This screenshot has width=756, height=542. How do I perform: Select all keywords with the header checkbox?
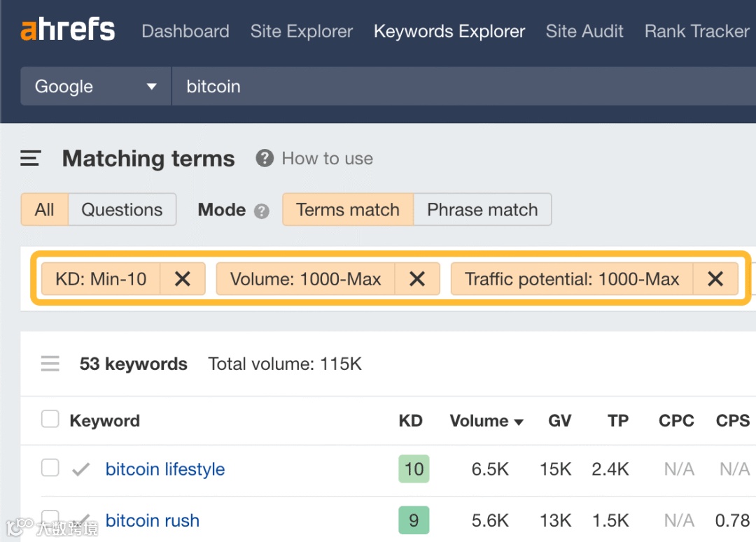50,420
